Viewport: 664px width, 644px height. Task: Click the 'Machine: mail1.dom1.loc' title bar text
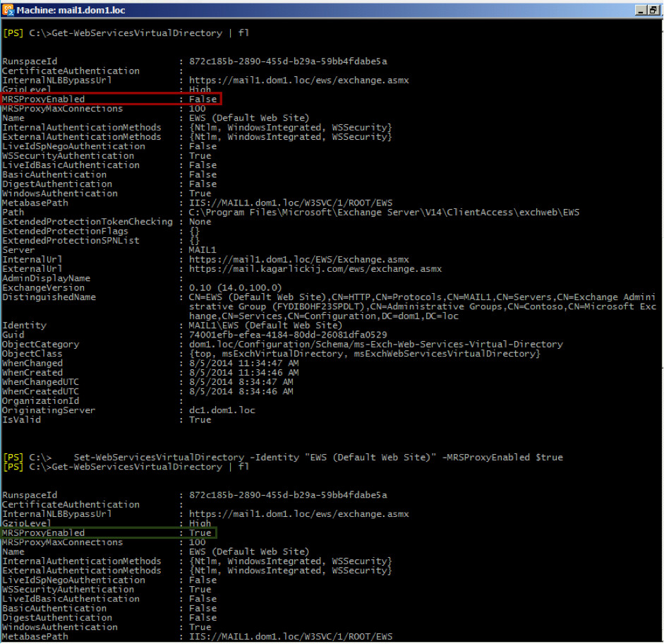pos(70,10)
